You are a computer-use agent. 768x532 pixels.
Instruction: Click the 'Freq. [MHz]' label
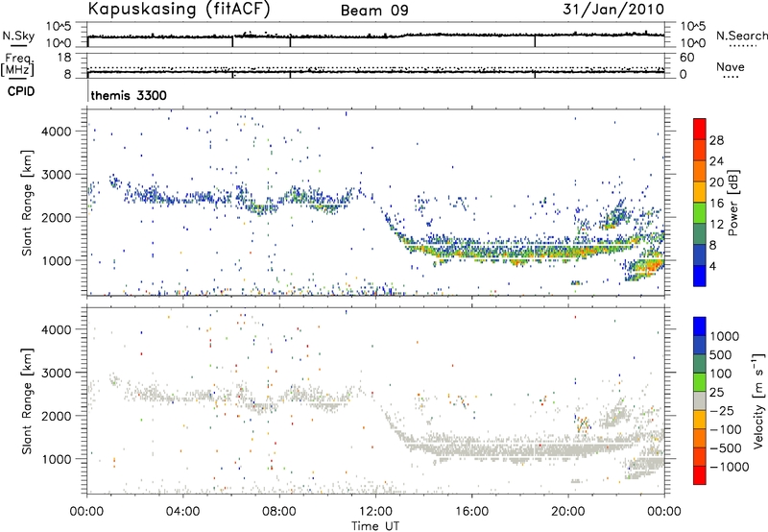(18, 64)
